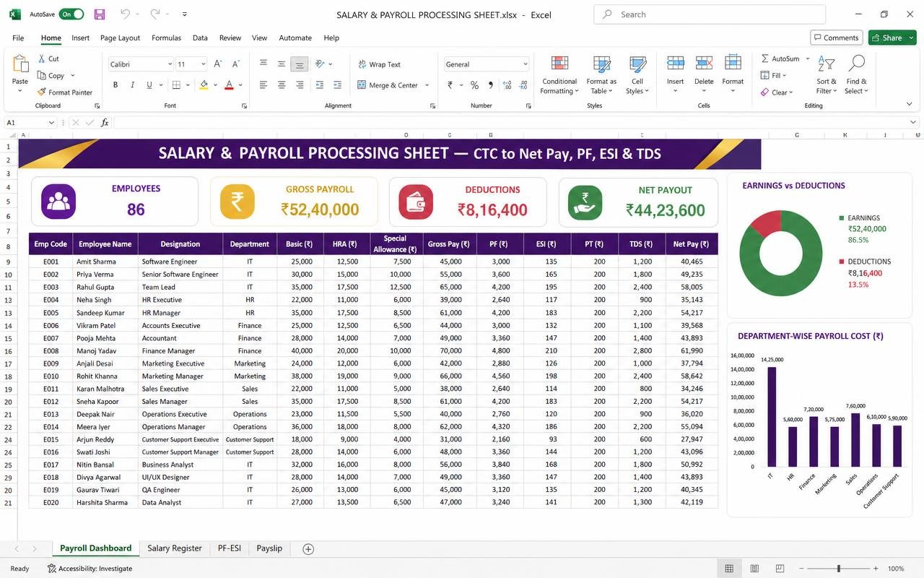Screen dimensions: 924x578
Task: Switch to Page Layout view icon
Action: click(754, 569)
